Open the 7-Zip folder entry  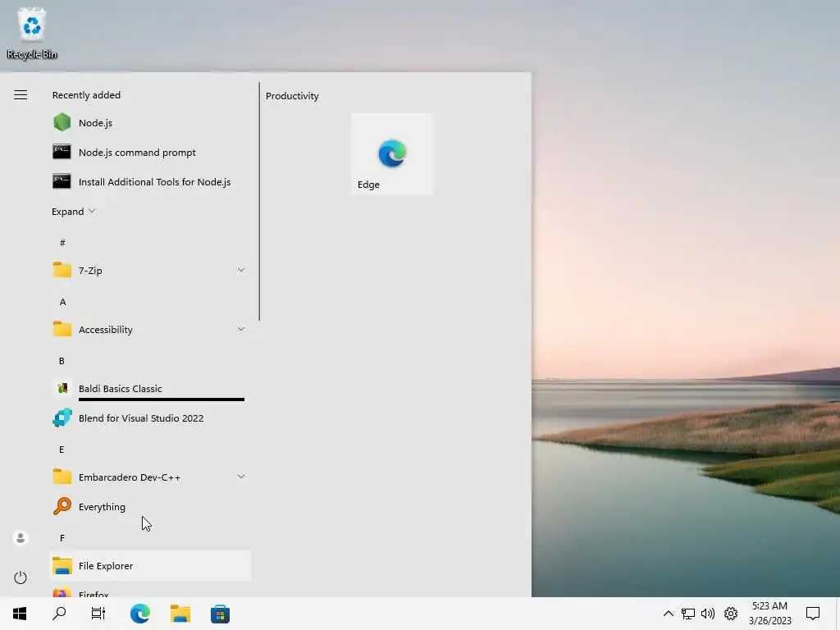coord(150,270)
